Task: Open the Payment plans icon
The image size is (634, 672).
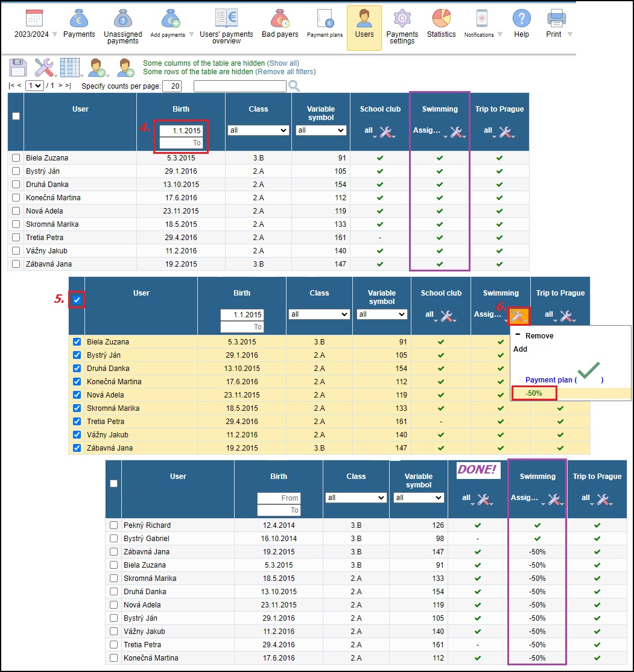Action: click(x=325, y=19)
